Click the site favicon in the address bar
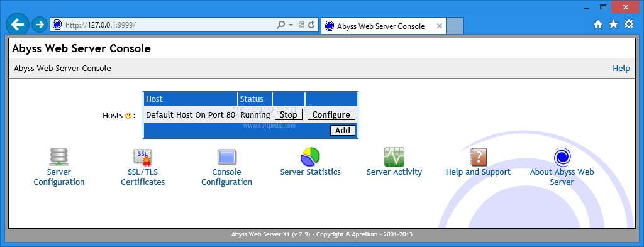 (x=57, y=25)
